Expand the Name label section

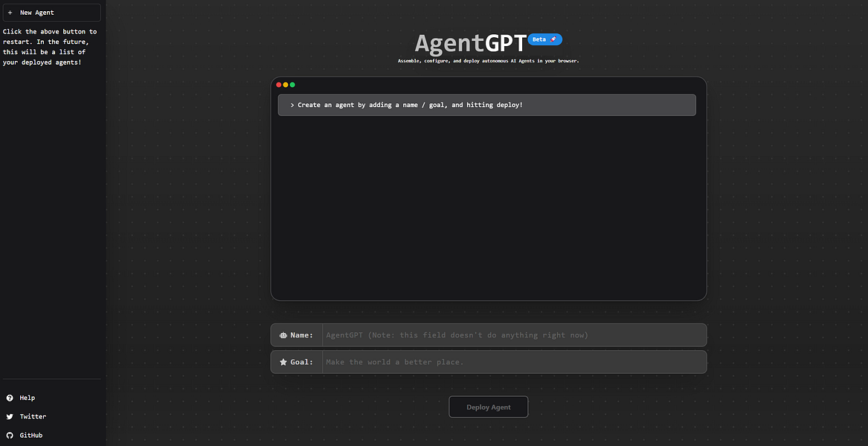[x=298, y=334]
